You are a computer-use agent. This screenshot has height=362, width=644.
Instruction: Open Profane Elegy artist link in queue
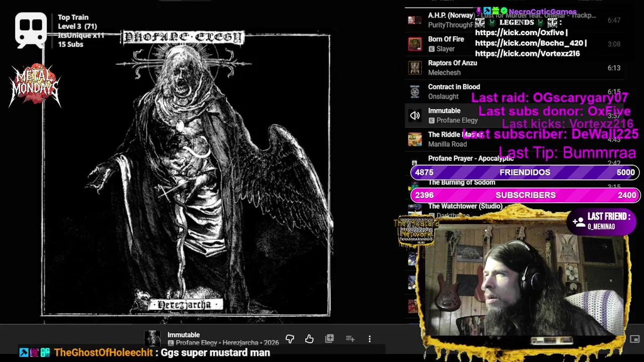point(457,120)
